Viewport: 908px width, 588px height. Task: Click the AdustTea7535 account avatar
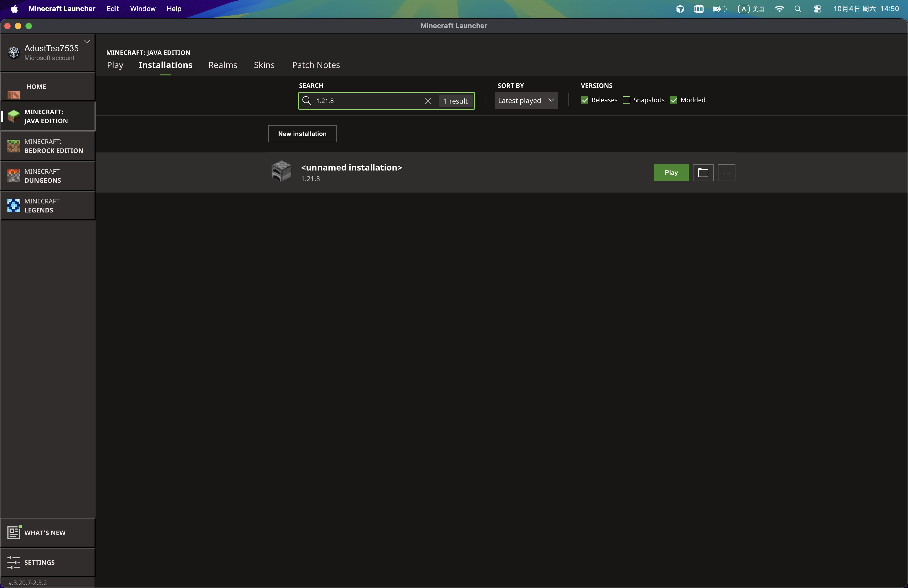pyautogui.click(x=14, y=53)
